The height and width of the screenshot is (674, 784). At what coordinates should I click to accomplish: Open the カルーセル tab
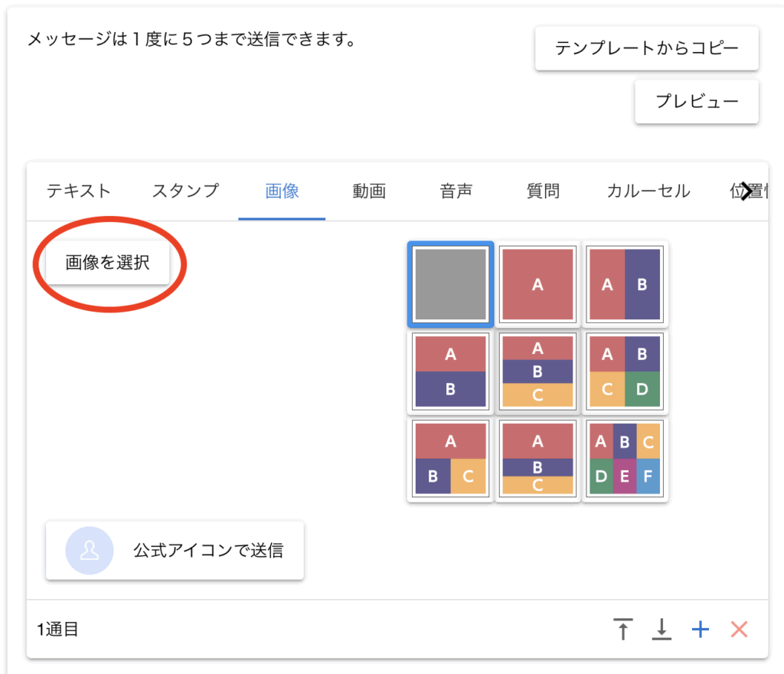[648, 191]
